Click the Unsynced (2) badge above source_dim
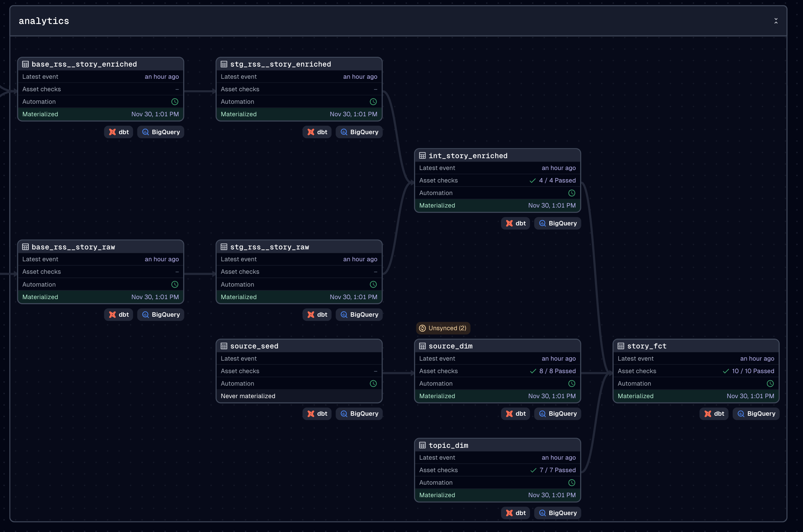Image resolution: width=803 pixels, height=532 pixels. tap(443, 328)
